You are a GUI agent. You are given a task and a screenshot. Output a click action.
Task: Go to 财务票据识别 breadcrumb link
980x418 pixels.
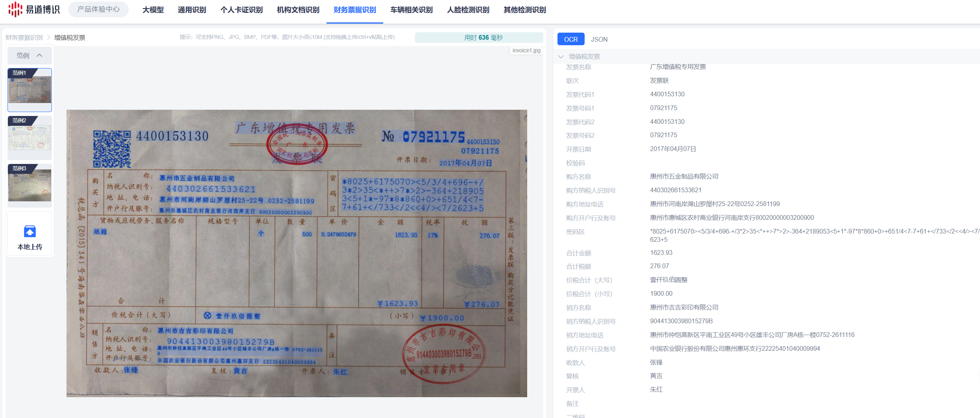[24, 37]
